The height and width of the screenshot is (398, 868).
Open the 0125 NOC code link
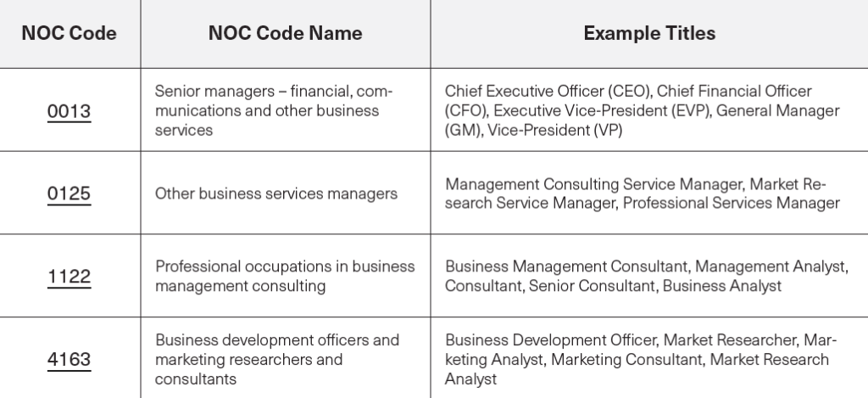pos(69,193)
